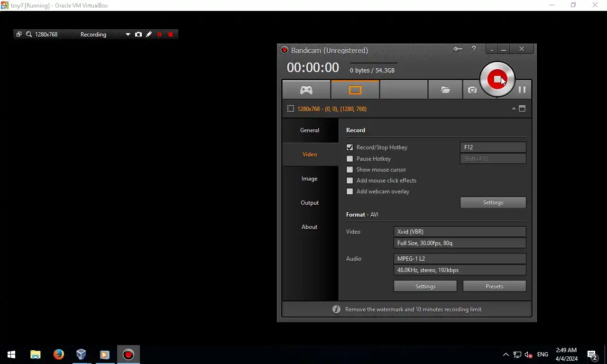Click the Bandicam red logo in title bar
607x364 pixels.
(285, 50)
